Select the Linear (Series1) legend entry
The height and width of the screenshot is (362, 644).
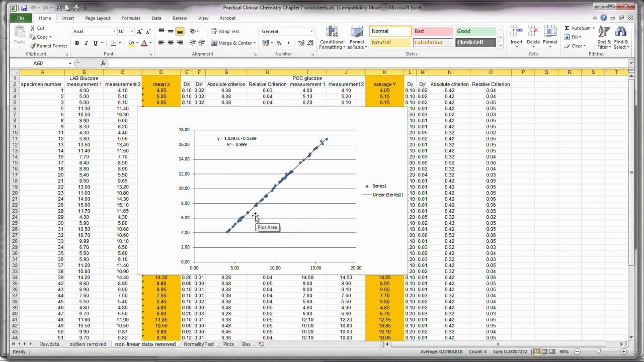point(383,195)
